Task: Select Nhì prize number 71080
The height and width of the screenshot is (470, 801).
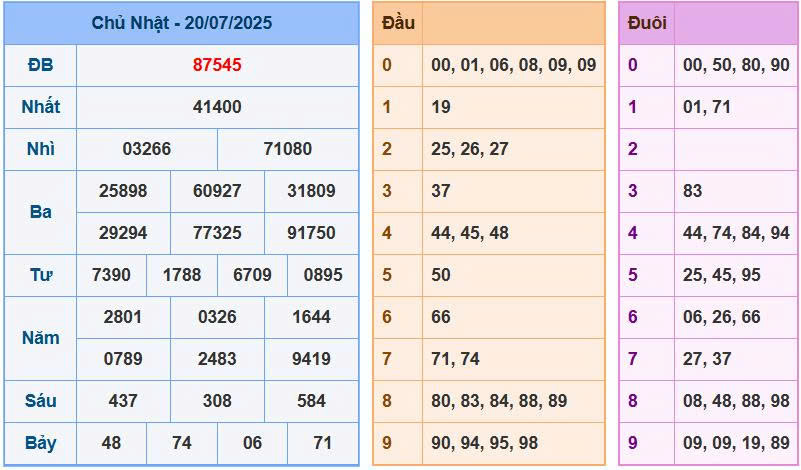Action: coord(288,149)
